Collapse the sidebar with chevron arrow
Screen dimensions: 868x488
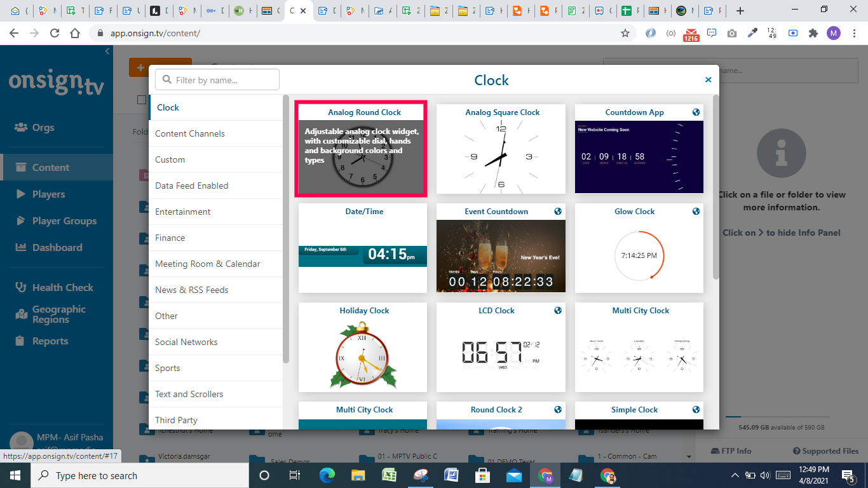tap(107, 51)
